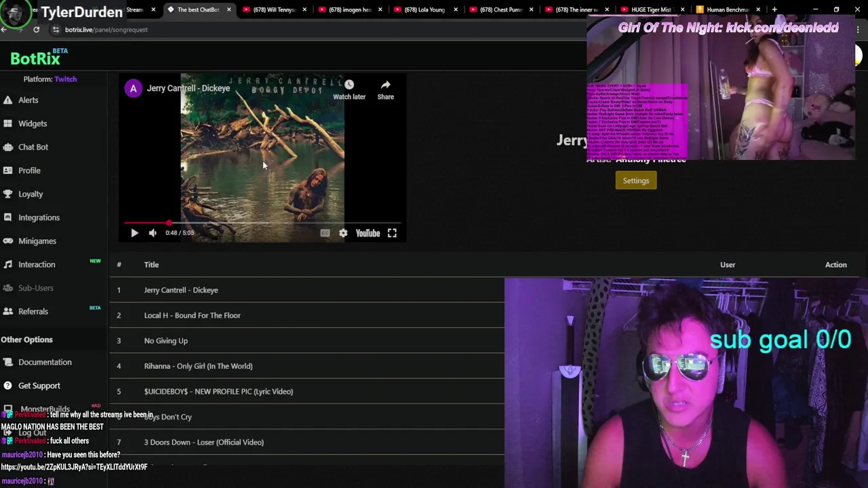The width and height of the screenshot is (868, 488).
Task: Click the Documentation book icon
Action: pyautogui.click(x=7, y=362)
